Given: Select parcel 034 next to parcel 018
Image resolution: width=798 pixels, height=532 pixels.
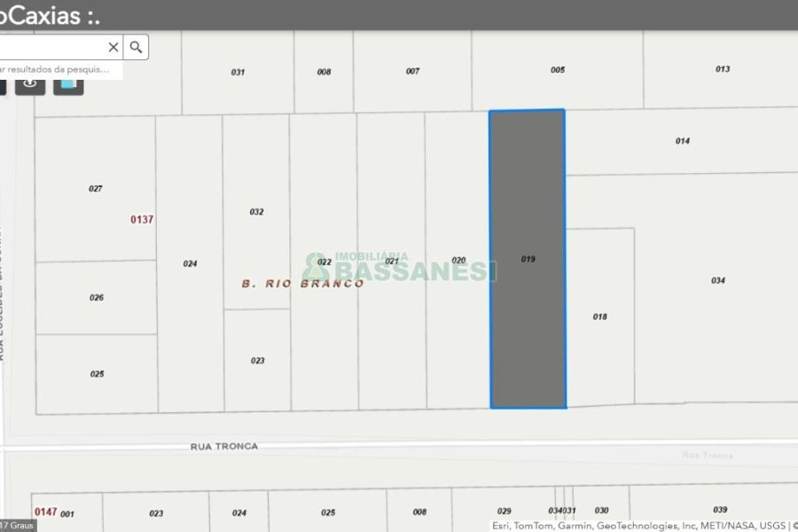Looking at the screenshot, I should (716, 279).
